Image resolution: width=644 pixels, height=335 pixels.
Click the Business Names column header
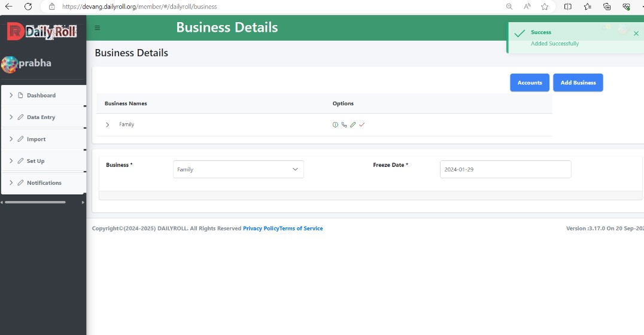[126, 103]
